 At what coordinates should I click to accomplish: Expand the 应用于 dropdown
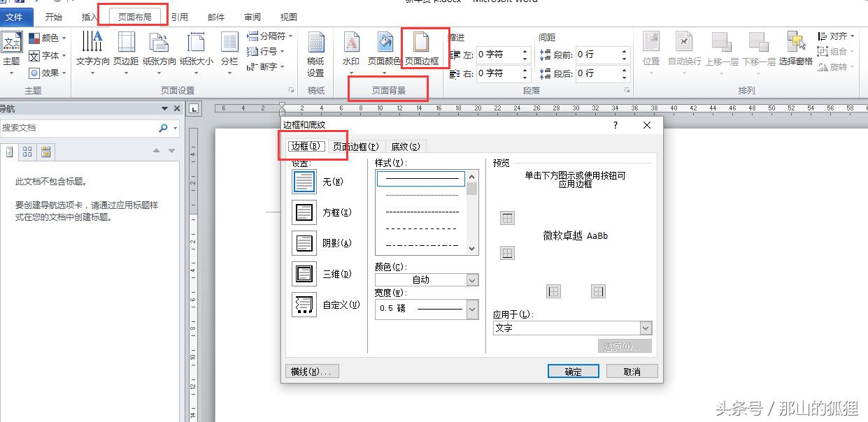[x=645, y=328]
